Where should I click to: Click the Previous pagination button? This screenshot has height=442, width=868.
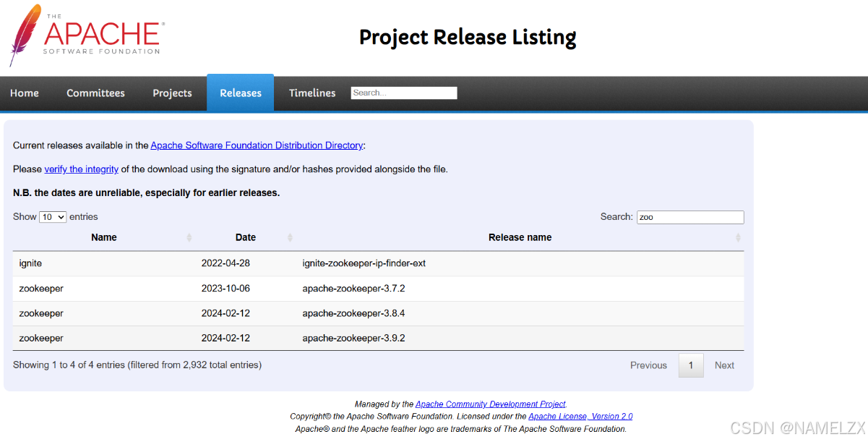click(x=648, y=365)
